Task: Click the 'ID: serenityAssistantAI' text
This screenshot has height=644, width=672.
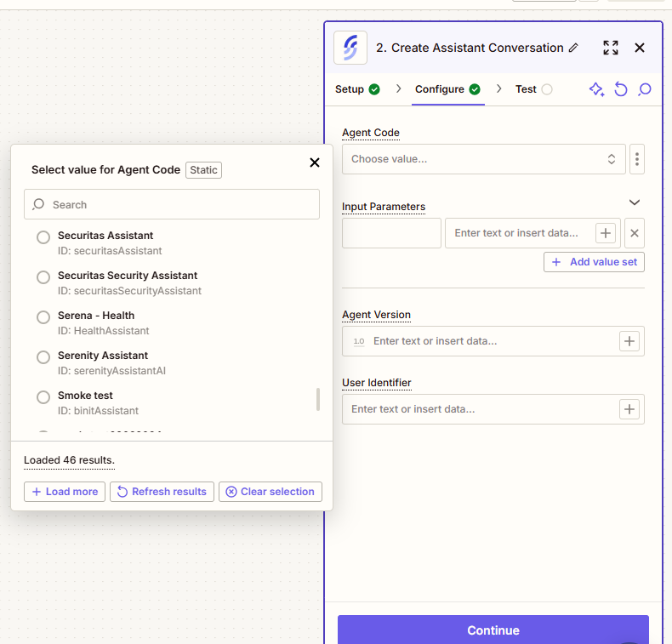Action: tap(111, 371)
